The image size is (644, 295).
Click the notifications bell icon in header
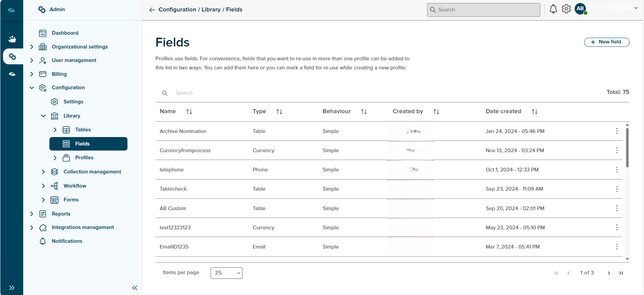553,9
